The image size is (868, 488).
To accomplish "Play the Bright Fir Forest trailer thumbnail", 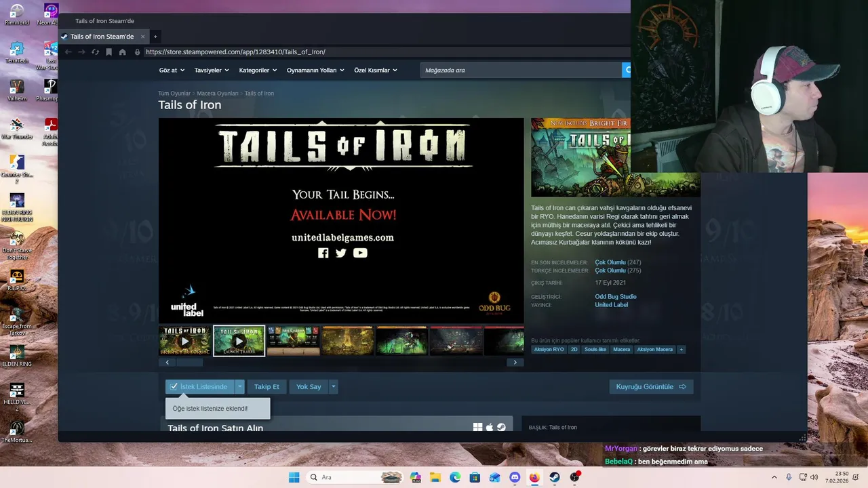I will coord(185,341).
